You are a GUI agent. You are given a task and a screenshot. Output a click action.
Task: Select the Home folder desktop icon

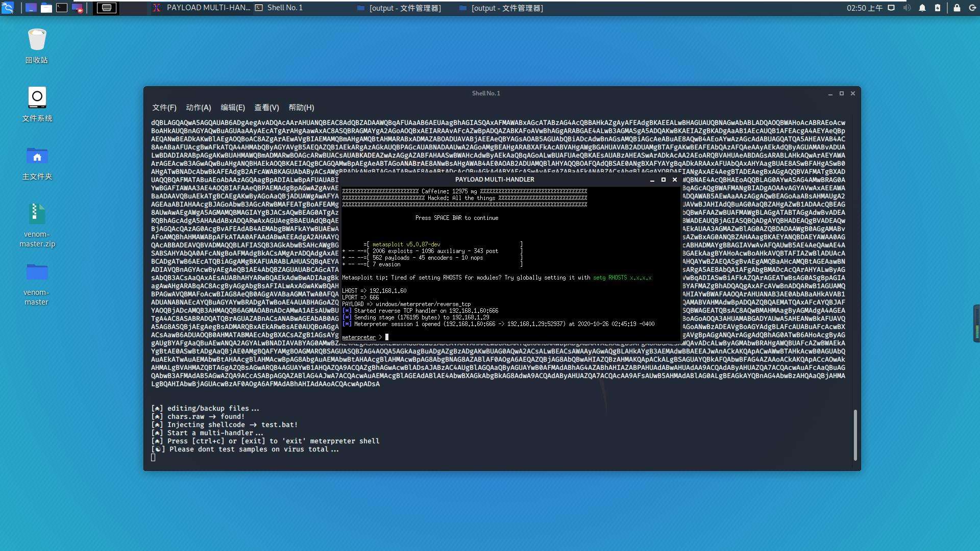point(37,163)
